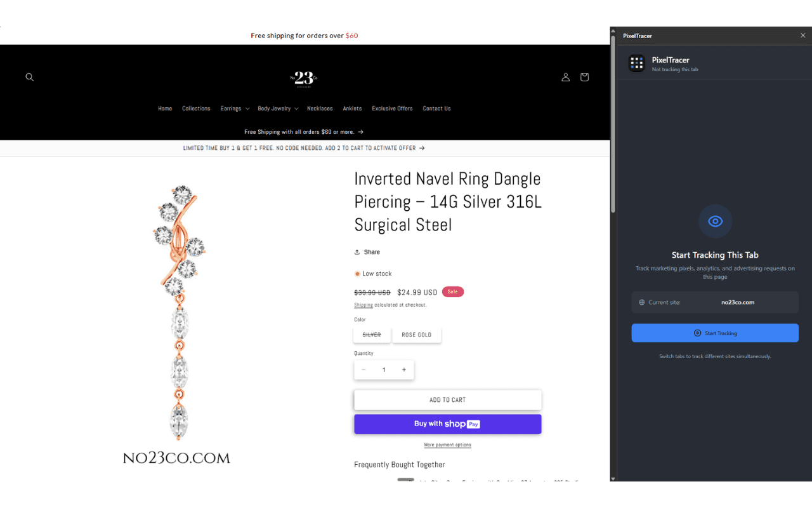The image size is (812, 508).
Task: Open the site search icon
Action: click(x=29, y=77)
